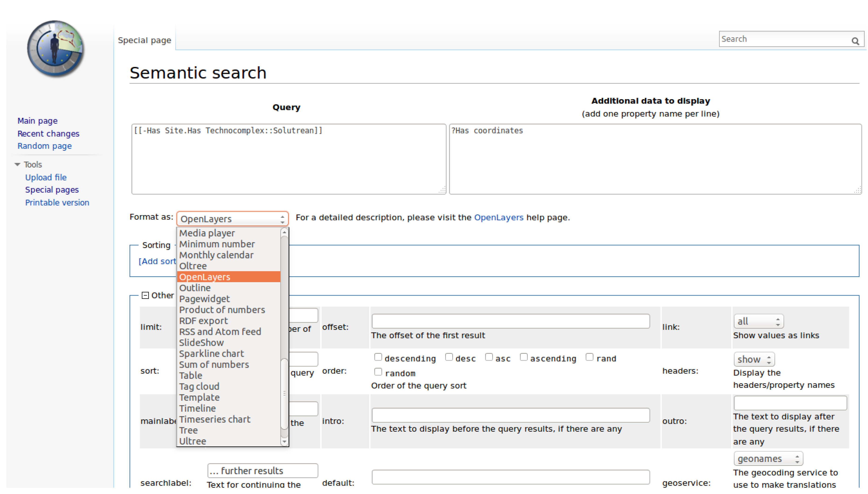This screenshot has width=868, height=494.
Task: Click the offset input field
Action: click(510, 321)
